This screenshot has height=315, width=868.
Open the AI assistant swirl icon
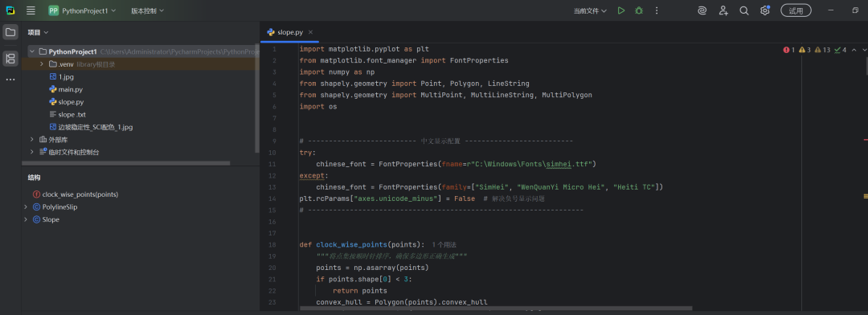coord(702,10)
